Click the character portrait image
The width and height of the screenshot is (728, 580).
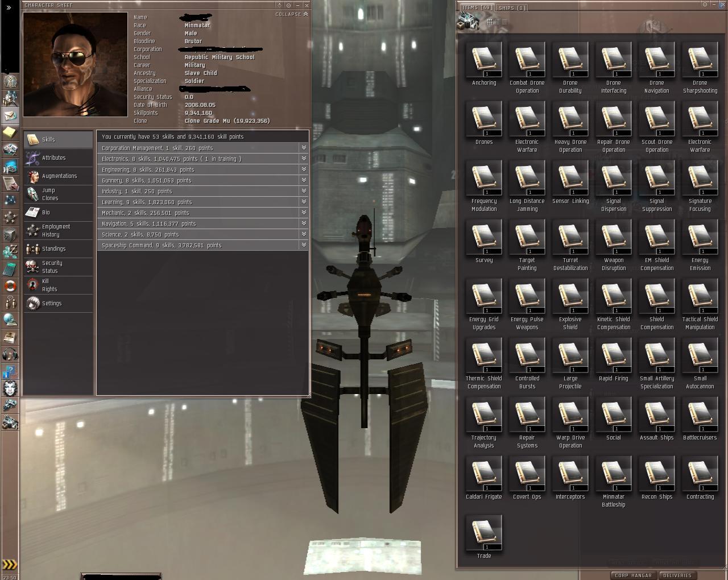click(76, 65)
